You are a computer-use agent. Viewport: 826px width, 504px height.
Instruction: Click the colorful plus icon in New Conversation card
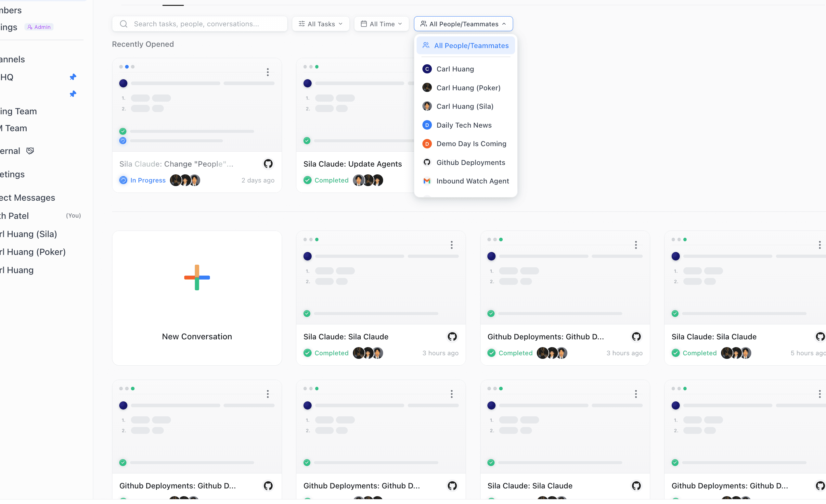tap(197, 277)
